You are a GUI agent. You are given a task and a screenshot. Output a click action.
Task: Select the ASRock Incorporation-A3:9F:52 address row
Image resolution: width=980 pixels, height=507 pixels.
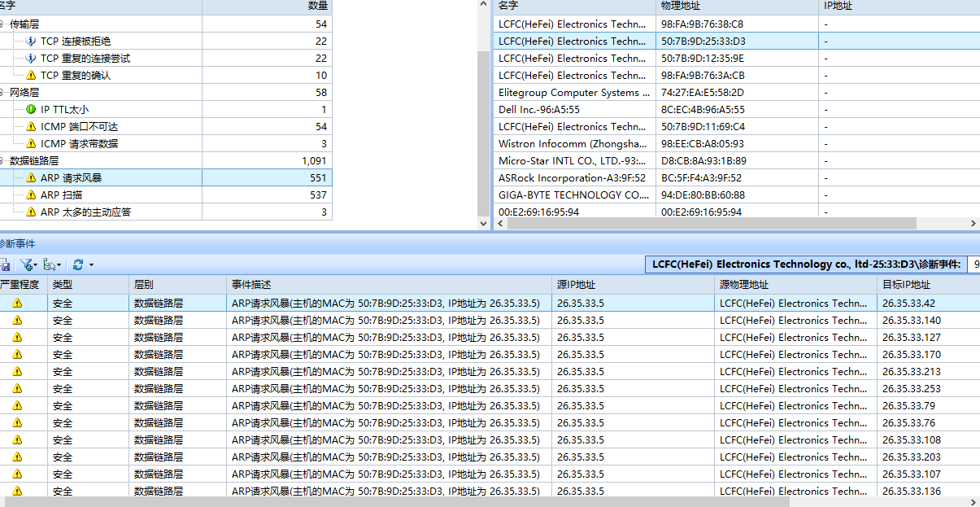[x=737, y=177]
